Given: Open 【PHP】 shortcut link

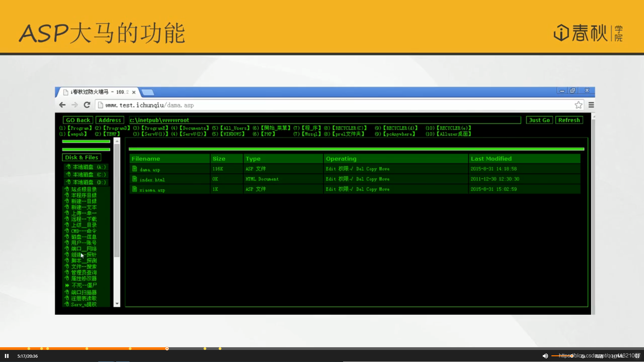Looking at the screenshot, I should pos(268,134).
